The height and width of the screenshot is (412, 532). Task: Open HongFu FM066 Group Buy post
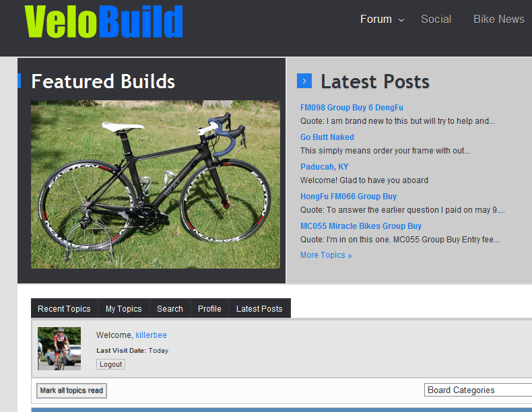coord(348,197)
